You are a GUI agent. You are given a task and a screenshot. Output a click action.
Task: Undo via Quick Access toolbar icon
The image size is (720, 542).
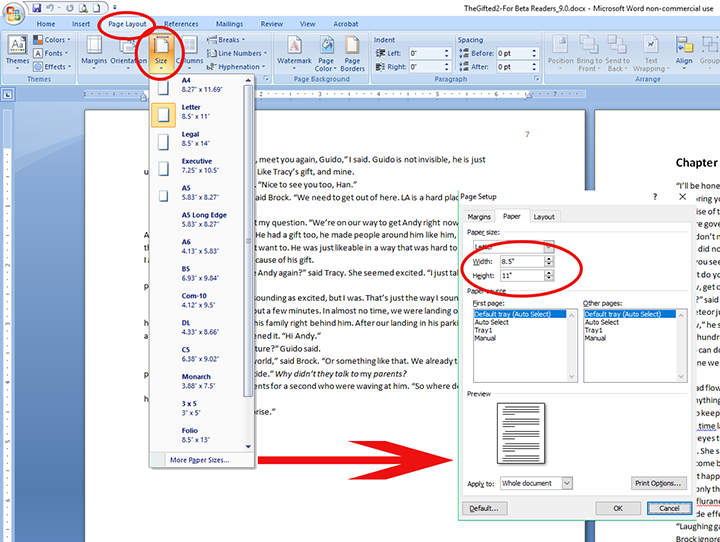point(50,8)
